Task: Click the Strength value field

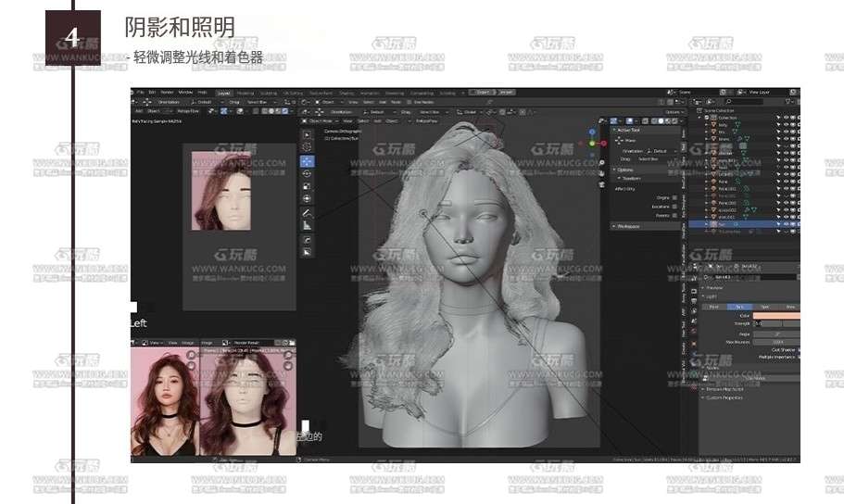Action: point(776,323)
